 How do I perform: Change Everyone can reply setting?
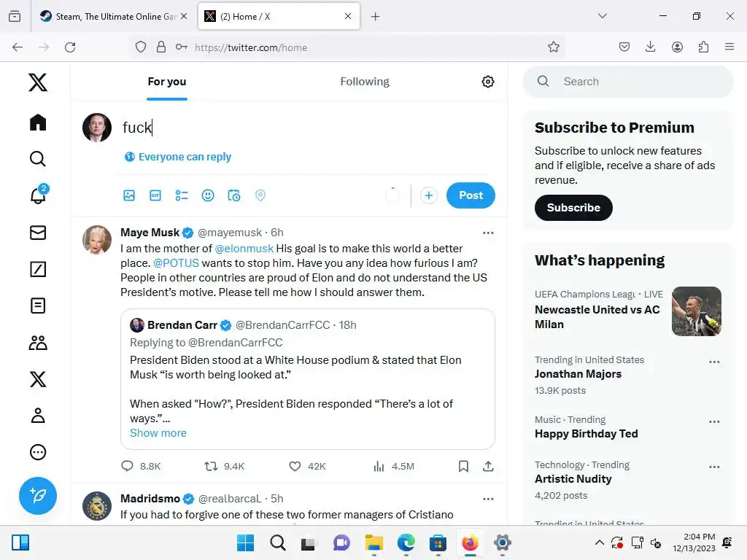[178, 157]
